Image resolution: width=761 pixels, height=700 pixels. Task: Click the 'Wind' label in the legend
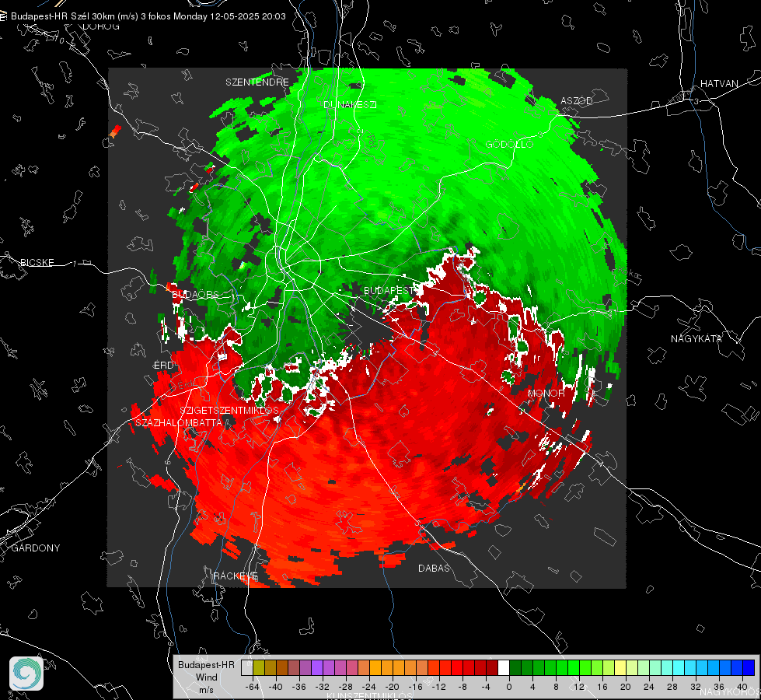click(x=206, y=677)
